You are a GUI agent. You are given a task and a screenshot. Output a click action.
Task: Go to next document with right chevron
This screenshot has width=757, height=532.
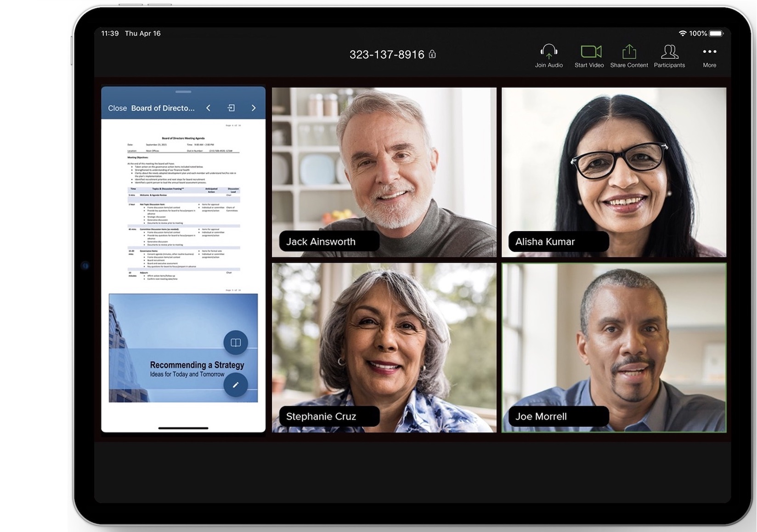pos(253,108)
